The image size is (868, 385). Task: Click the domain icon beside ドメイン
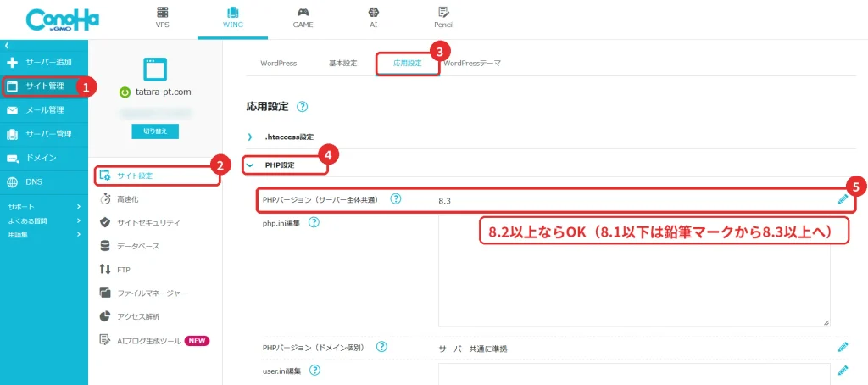tap(12, 159)
